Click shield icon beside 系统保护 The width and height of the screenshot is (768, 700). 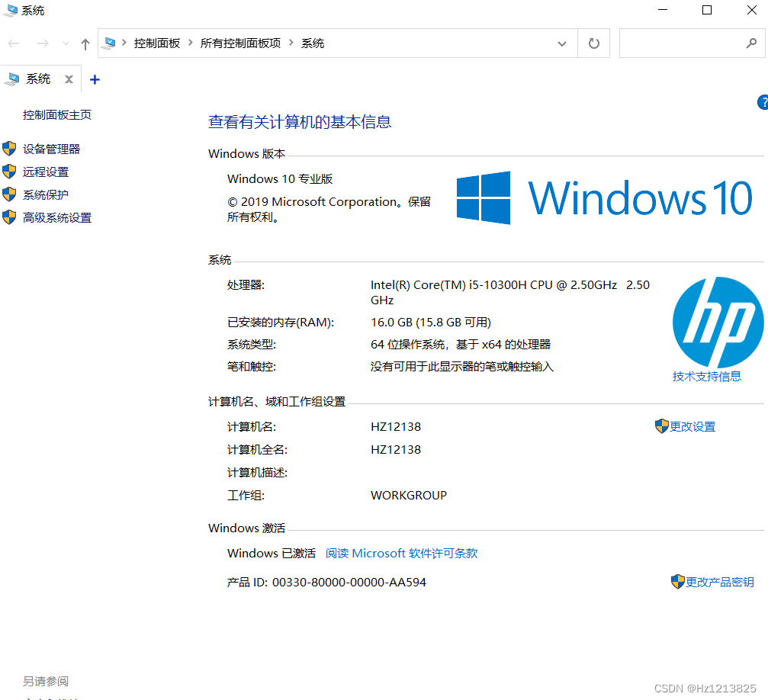(x=9, y=194)
